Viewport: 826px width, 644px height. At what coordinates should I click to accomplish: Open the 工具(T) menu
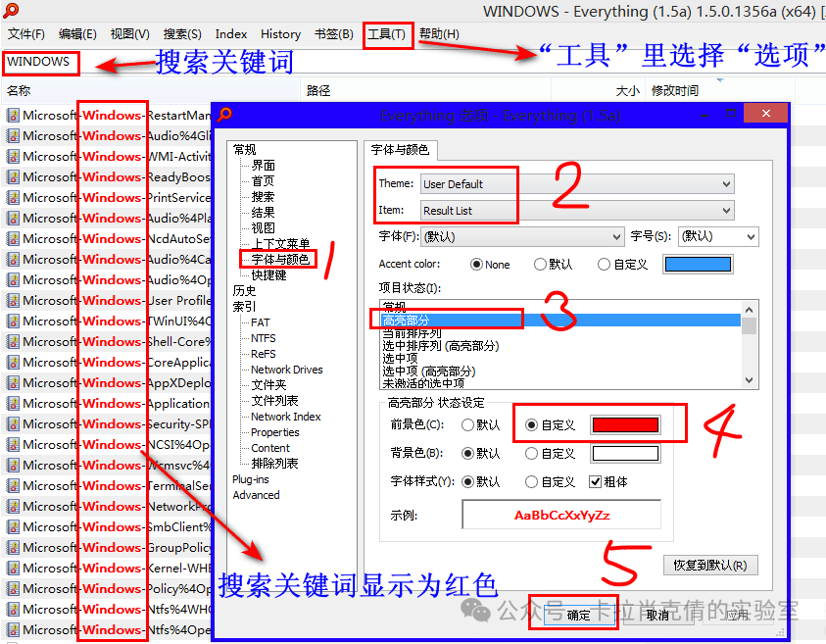tap(387, 34)
